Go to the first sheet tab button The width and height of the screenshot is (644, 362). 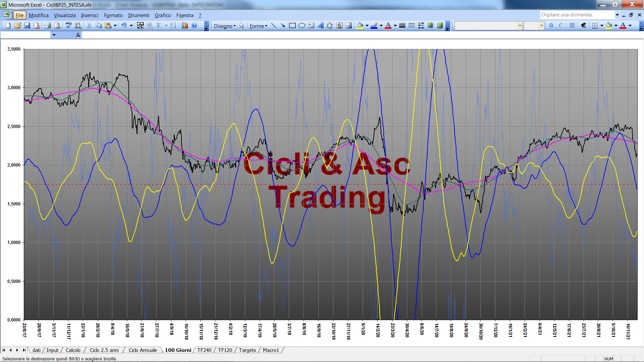(4, 350)
